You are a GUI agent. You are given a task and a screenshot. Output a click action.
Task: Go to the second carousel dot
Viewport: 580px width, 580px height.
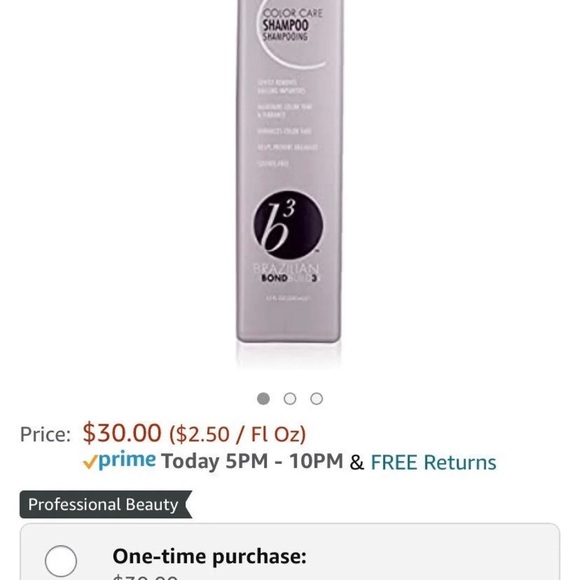pyautogui.click(x=290, y=398)
